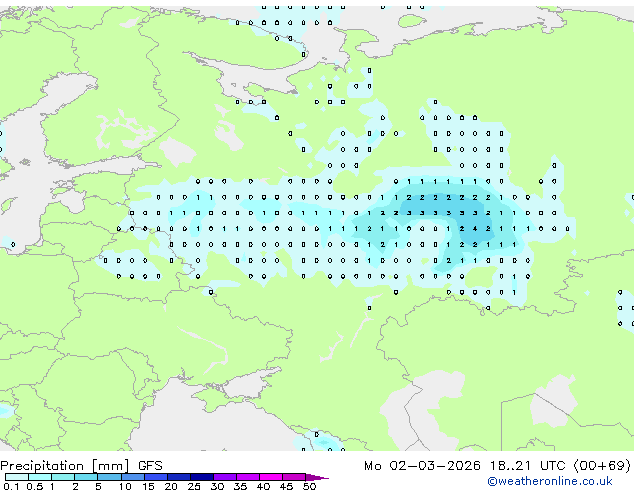
Task: Pick the 30–35 mm purple legend segment
Action: tap(224, 477)
